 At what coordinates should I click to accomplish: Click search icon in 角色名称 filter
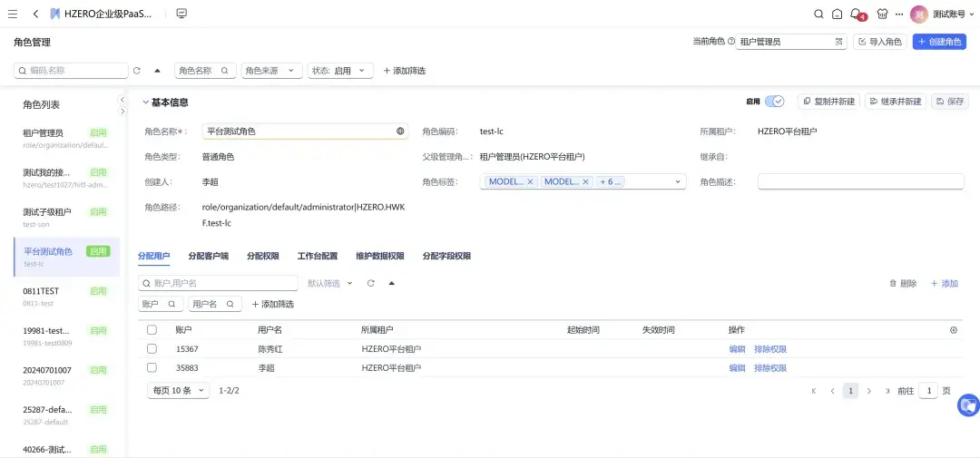pos(224,71)
